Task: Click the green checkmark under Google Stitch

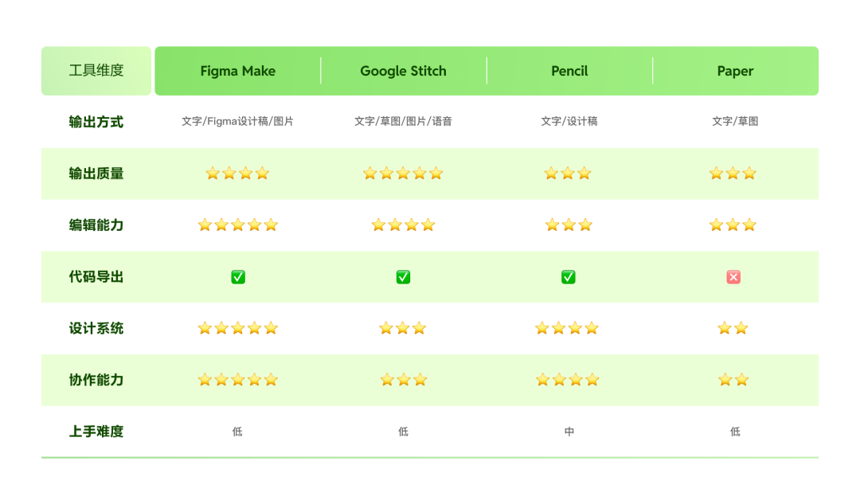Action: pos(404,277)
